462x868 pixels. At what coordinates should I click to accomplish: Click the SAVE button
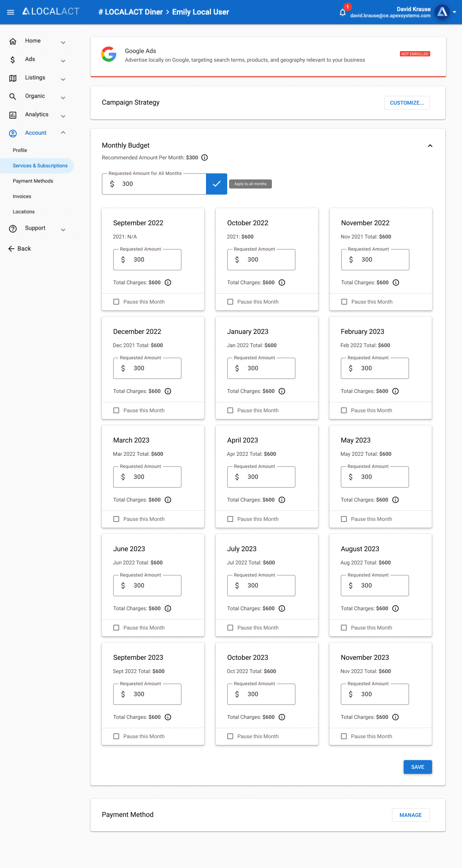click(418, 767)
